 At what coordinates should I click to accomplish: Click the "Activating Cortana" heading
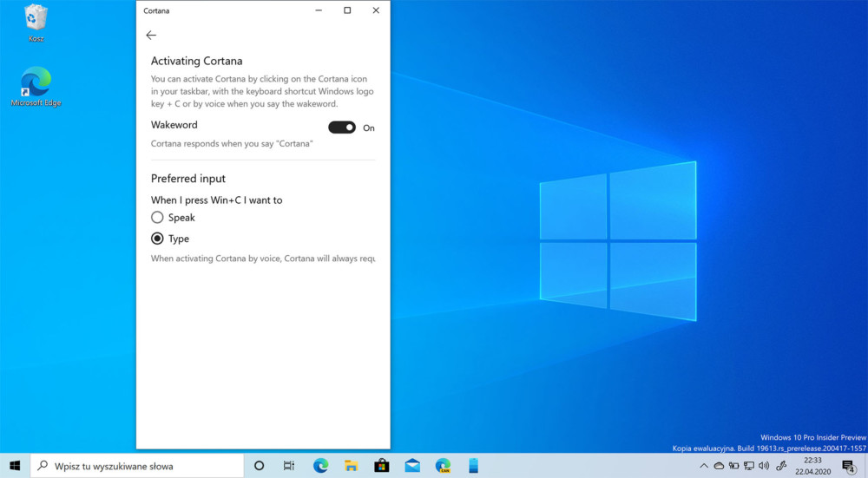coord(196,61)
